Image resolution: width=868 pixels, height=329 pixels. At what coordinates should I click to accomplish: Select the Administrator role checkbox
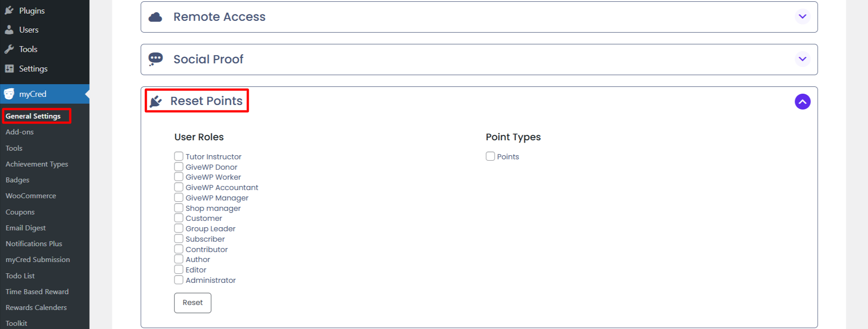click(x=179, y=280)
